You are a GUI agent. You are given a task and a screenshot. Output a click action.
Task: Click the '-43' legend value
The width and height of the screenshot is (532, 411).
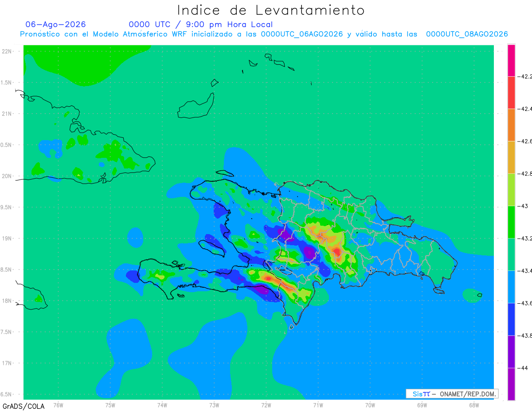point(523,206)
